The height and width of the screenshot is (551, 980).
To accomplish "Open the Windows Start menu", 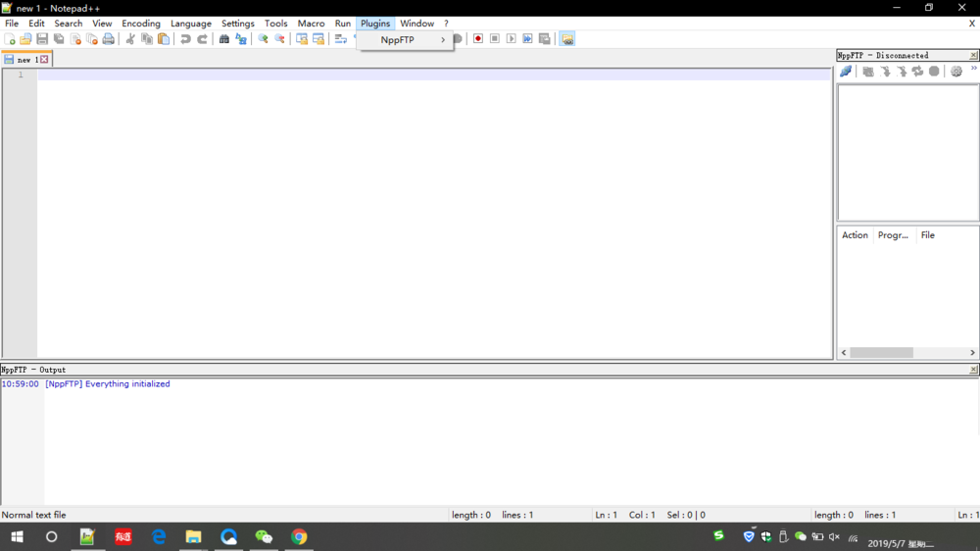I will click(17, 536).
